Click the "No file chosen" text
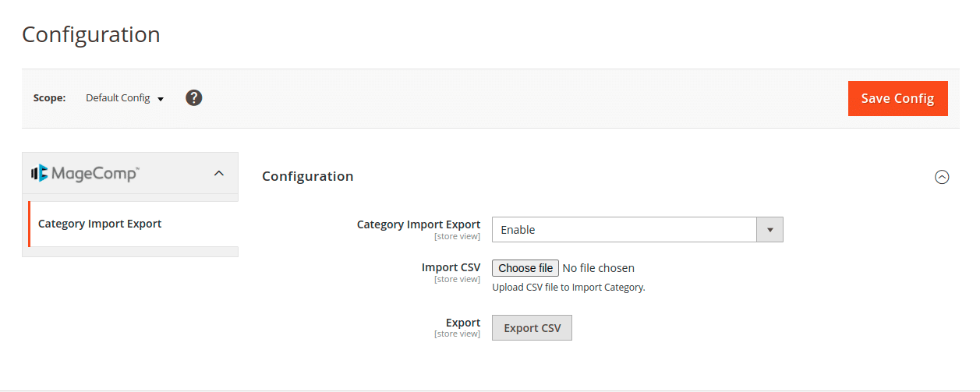Viewport: 980px width, 392px height. [x=598, y=268]
